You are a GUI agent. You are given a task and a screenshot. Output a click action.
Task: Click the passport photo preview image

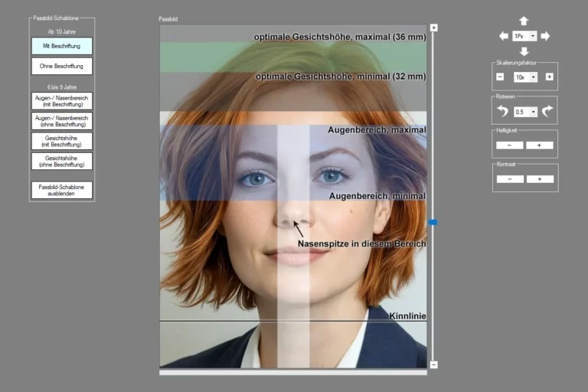[x=293, y=196]
